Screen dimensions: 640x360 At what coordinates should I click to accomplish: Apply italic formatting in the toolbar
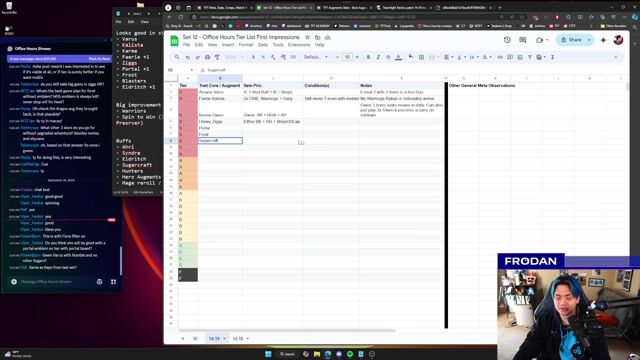tap(378, 57)
